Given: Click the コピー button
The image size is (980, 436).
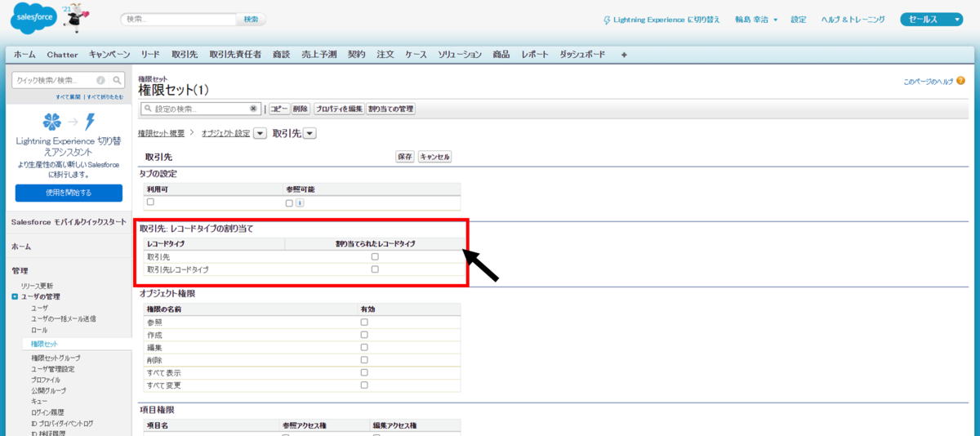Looking at the screenshot, I should 278,109.
